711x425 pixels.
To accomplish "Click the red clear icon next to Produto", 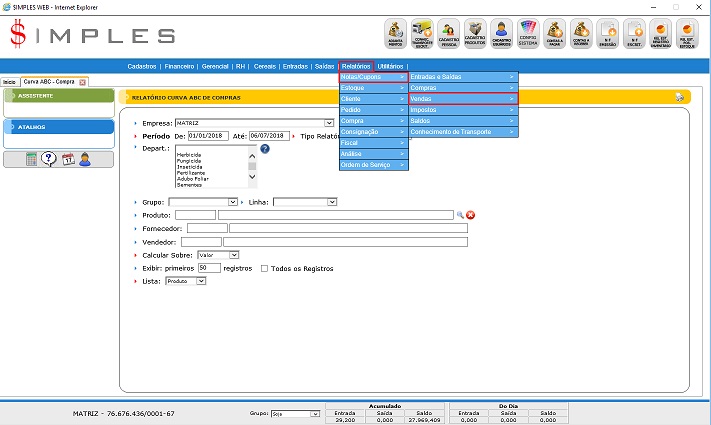I will tap(471, 215).
